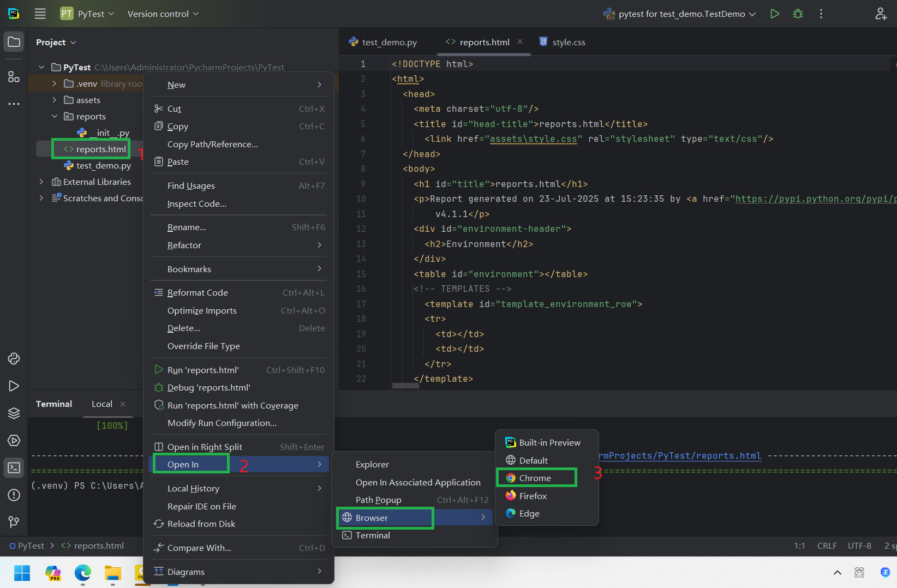This screenshot has width=897, height=588.
Task: Switch to the test_demo.py editor tab
Action: pos(383,42)
